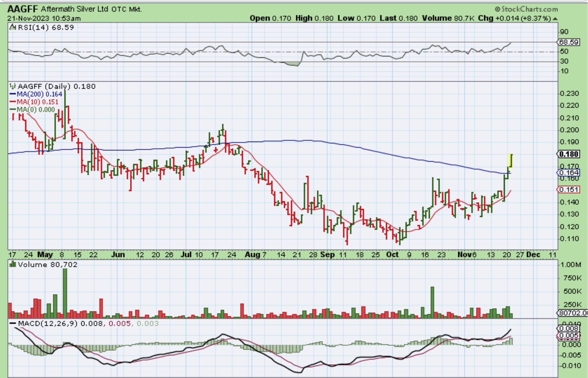Click the Volume histogram icon
This screenshot has width=588, height=378.
[x=13, y=264]
